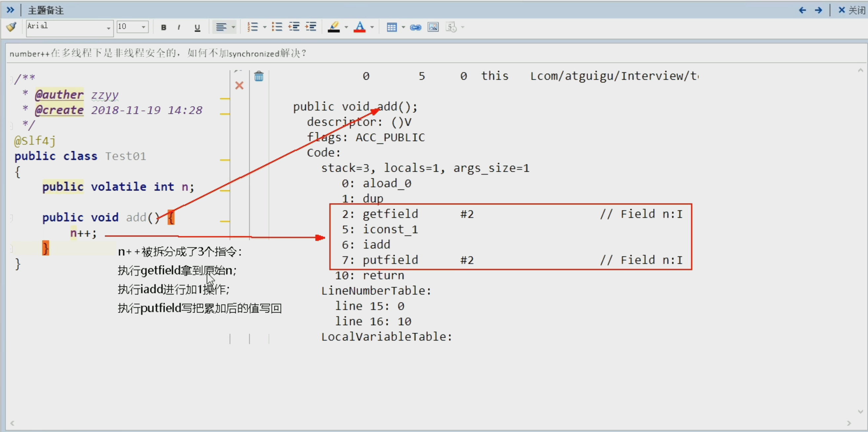The height and width of the screenshot is (432, 868).
Task: Toggle bold formatting
Action: (163, 28)
